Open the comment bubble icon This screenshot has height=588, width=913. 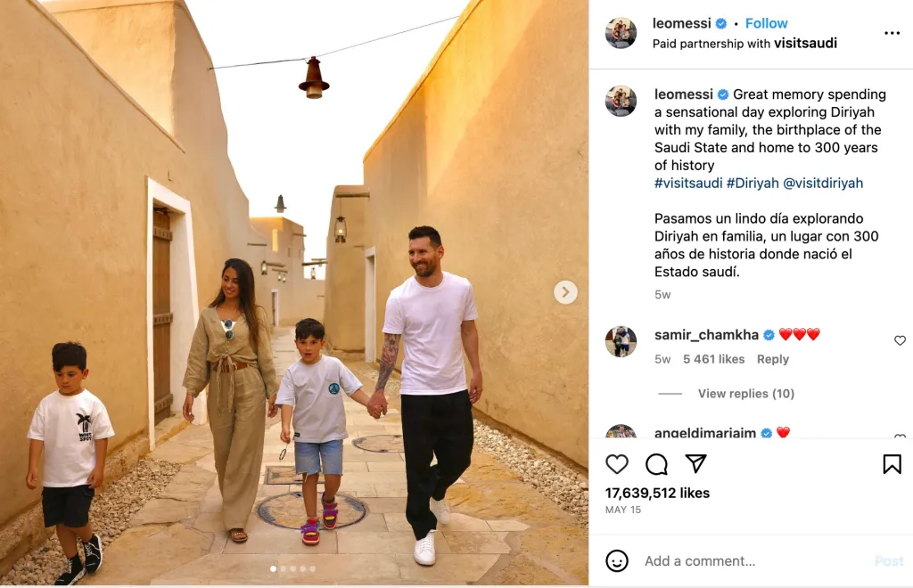(x=656, y=464)
